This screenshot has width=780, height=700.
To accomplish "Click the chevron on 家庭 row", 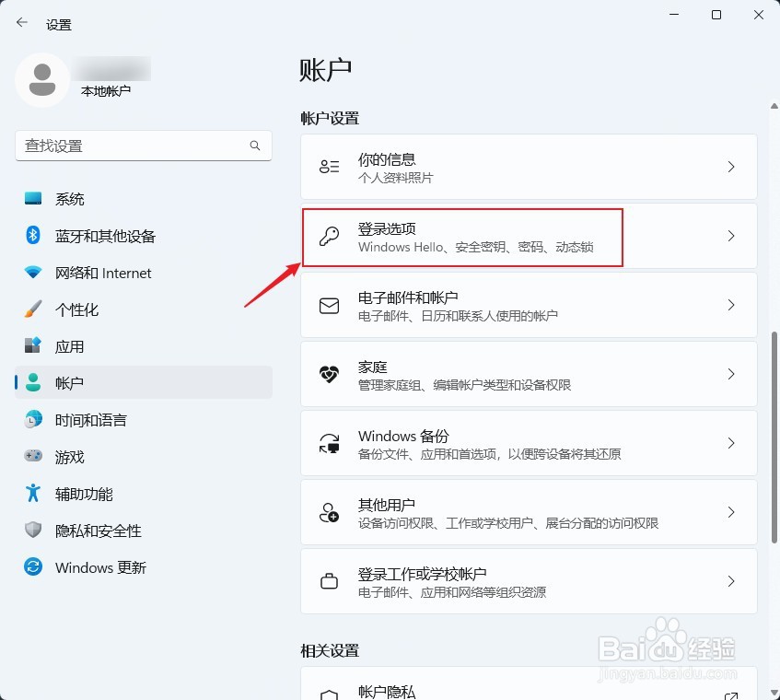I will 731,374.
